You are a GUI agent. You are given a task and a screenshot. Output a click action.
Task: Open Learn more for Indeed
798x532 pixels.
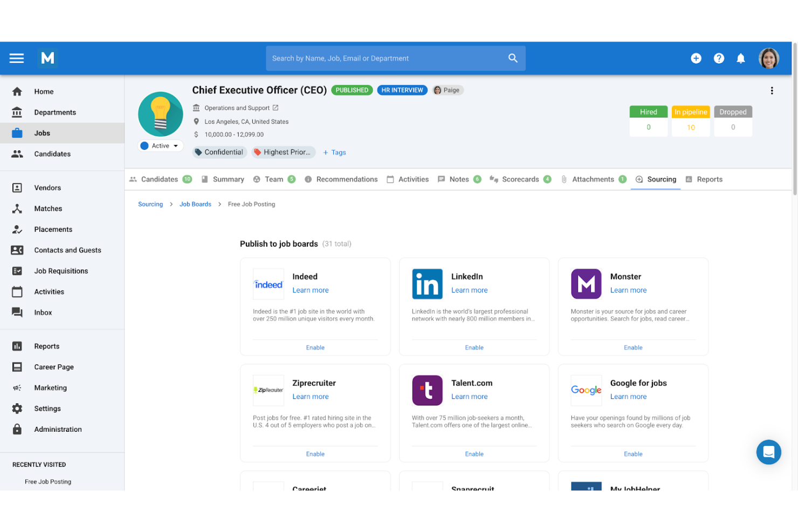click(311, 290)
